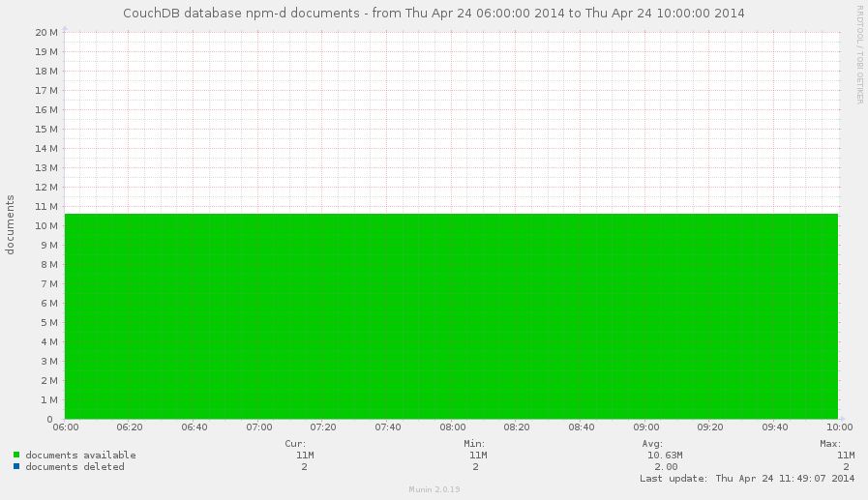868x500 pixels.
Task: Click the green documents available legend swatch
Action: pyautogui.click(x=16, y=456)
